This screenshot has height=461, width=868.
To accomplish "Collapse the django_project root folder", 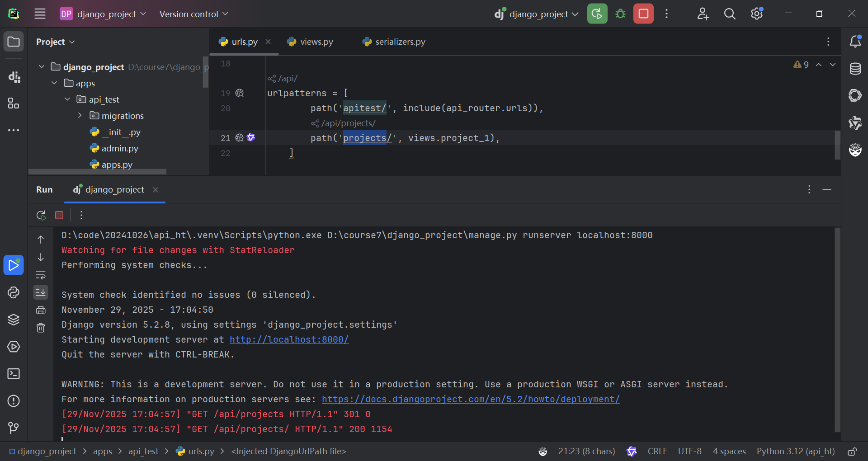I will click(x=42, y=67).
